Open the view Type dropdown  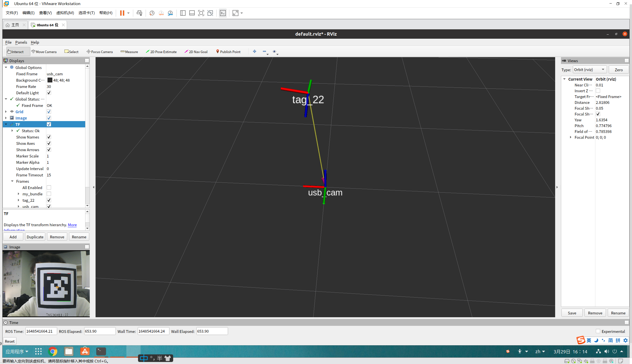(x=590, y=70)
